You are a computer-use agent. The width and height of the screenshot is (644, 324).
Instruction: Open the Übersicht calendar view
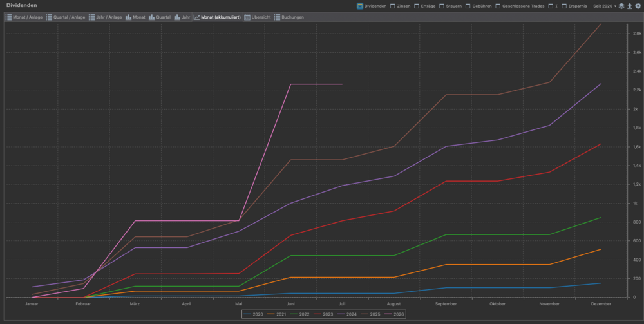[258, 17]
